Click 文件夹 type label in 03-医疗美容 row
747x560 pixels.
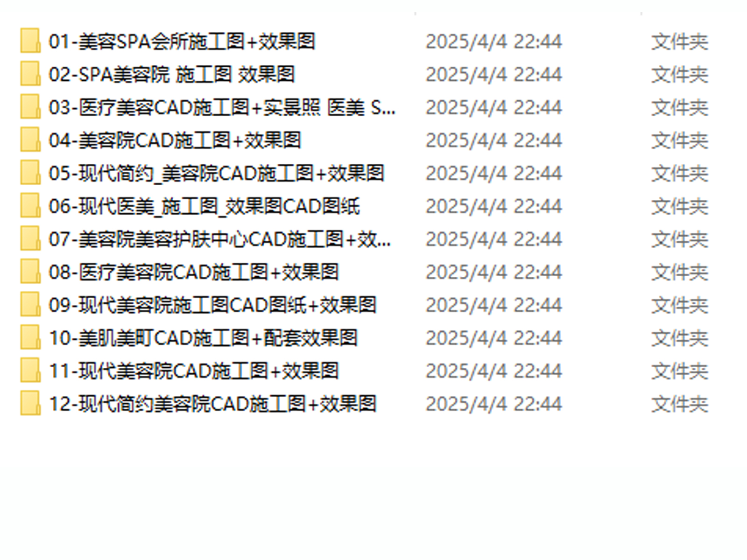680,108
